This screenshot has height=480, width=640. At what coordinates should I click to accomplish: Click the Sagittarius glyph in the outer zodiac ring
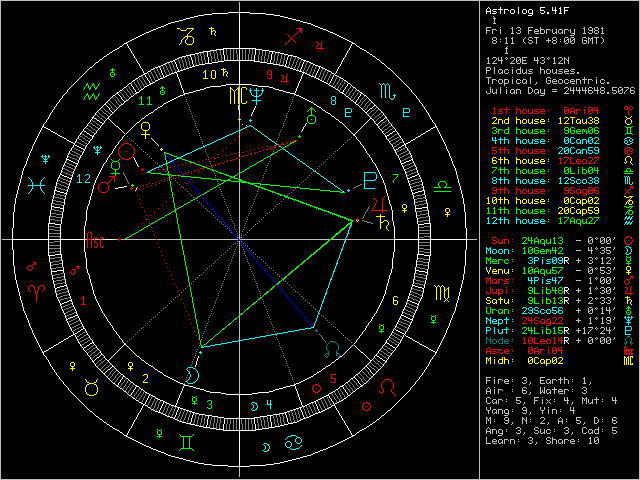pyautogui.click(x=294, y=37)
